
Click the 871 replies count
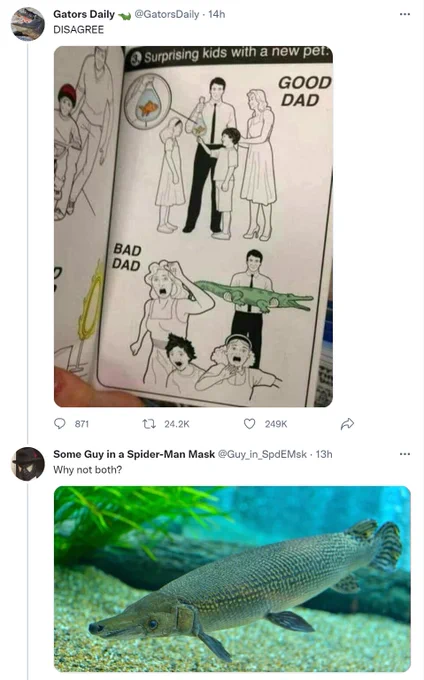click(82, 424)
